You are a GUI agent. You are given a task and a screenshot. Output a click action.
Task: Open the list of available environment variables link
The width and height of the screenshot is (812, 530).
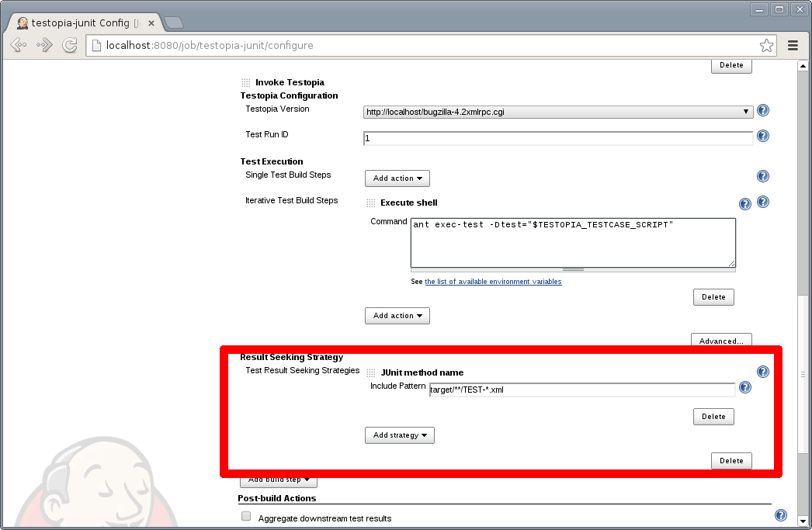tap(493, 282)
